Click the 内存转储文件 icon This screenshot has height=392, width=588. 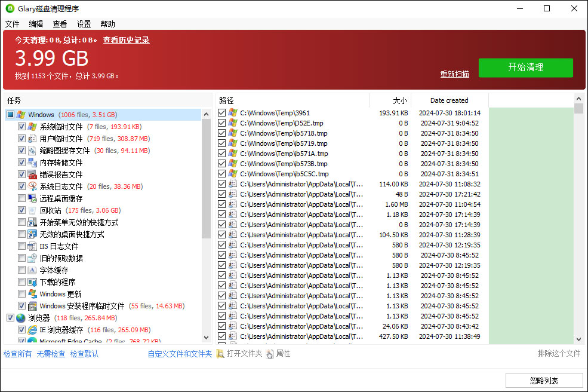point(33,163)
